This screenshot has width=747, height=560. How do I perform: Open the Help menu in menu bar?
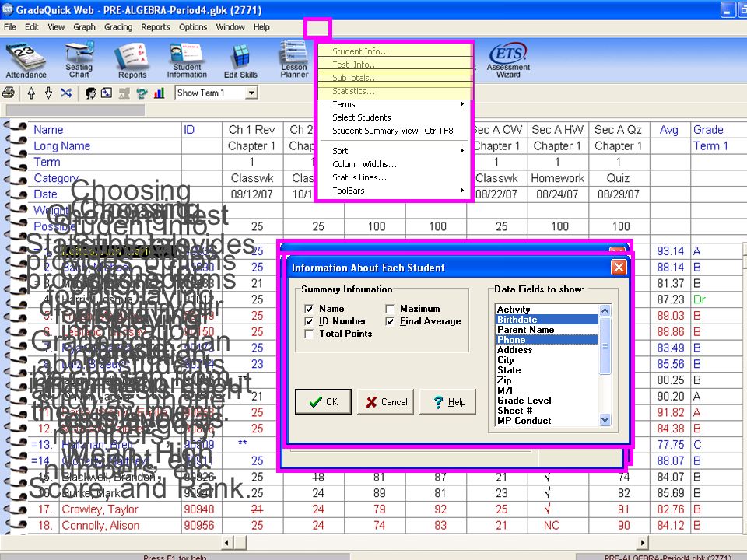tap(261, 27)
